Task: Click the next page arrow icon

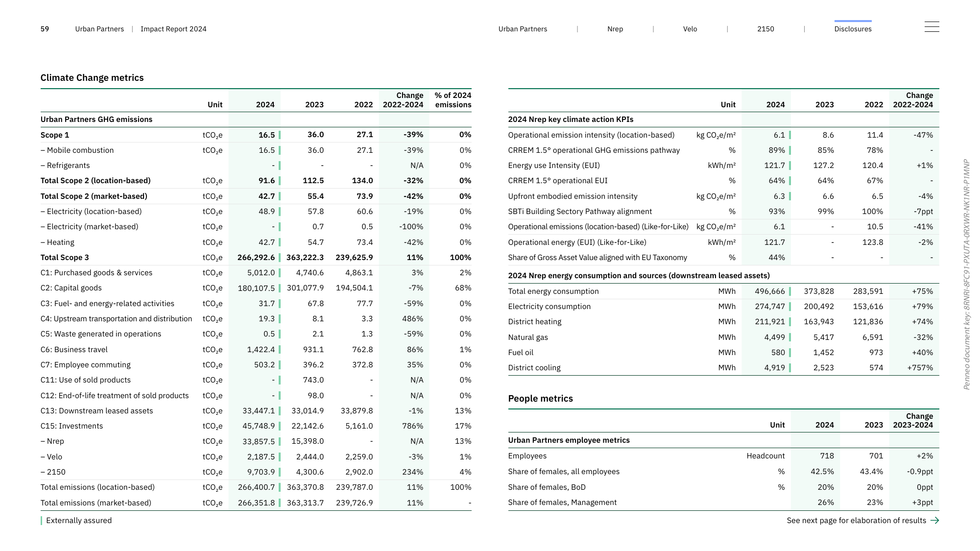Action: pyautogui.click(x=934, y=520)
